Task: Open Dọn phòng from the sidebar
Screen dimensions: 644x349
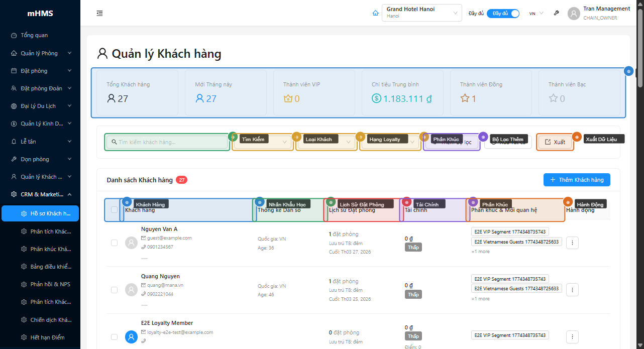Action: coord(13,159)
